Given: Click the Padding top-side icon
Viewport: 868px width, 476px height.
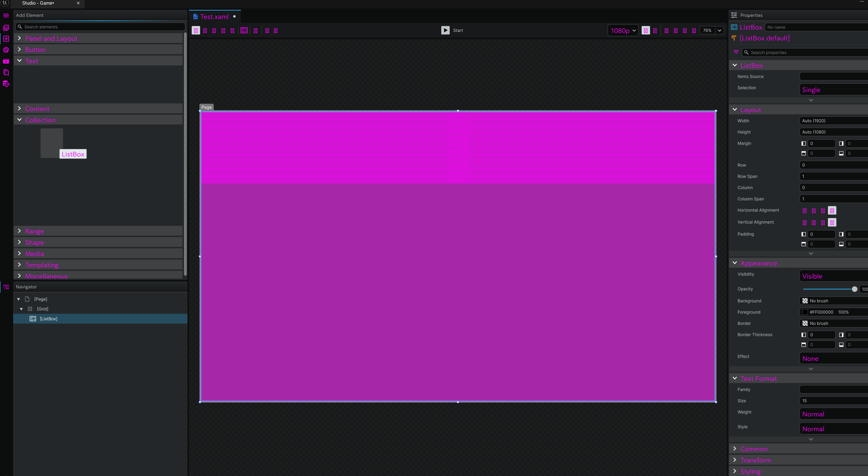Looking at the screenshot, I should point(804,244).
